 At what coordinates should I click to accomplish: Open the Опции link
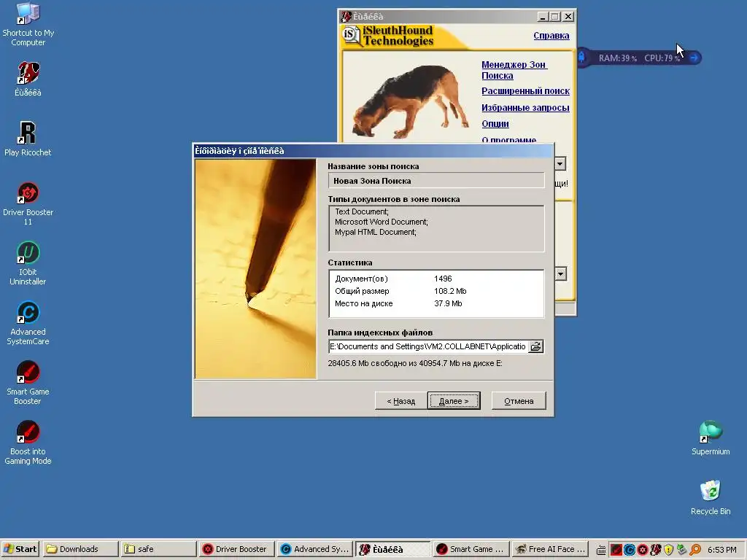495,124
